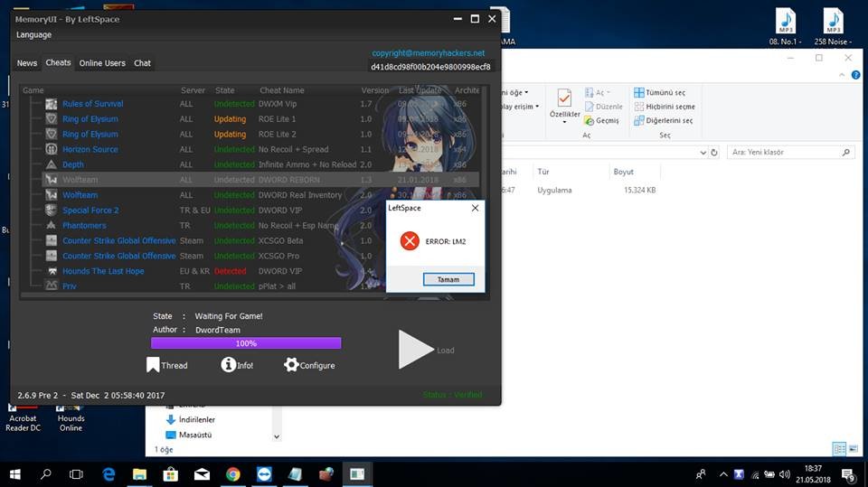The width and height of the screenshot is (868, 487).
Task: Switch to the News tab
Action: point(26,63)
